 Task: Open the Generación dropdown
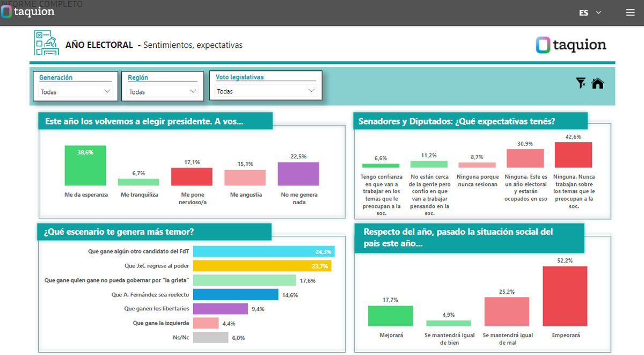[x=75, y=92]
